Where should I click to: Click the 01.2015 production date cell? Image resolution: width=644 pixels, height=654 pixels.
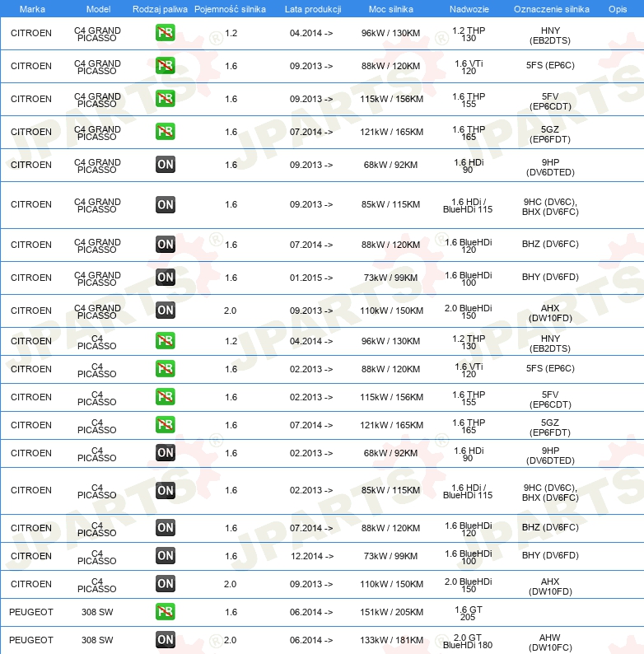coord(311,278)
